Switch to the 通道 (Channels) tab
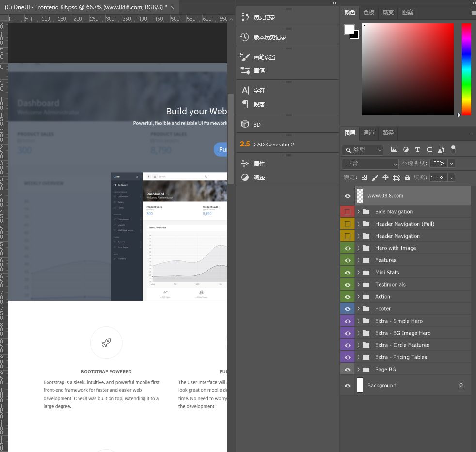Viewport: 476px width, 452px height. point(369,133)
